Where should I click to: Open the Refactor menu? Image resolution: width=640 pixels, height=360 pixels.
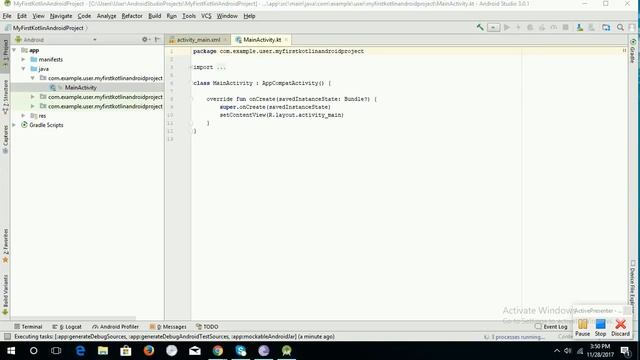click(x=132, y=16)
